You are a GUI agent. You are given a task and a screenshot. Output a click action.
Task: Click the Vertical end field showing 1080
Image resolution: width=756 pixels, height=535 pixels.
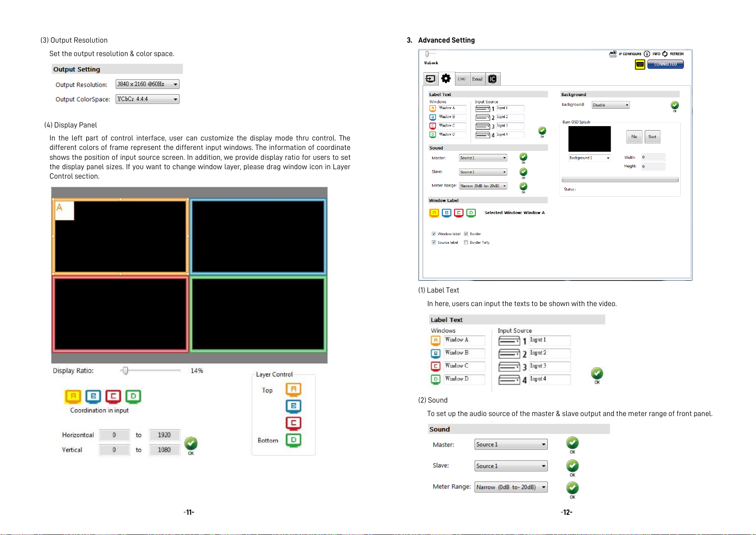(x=165, y=450)
